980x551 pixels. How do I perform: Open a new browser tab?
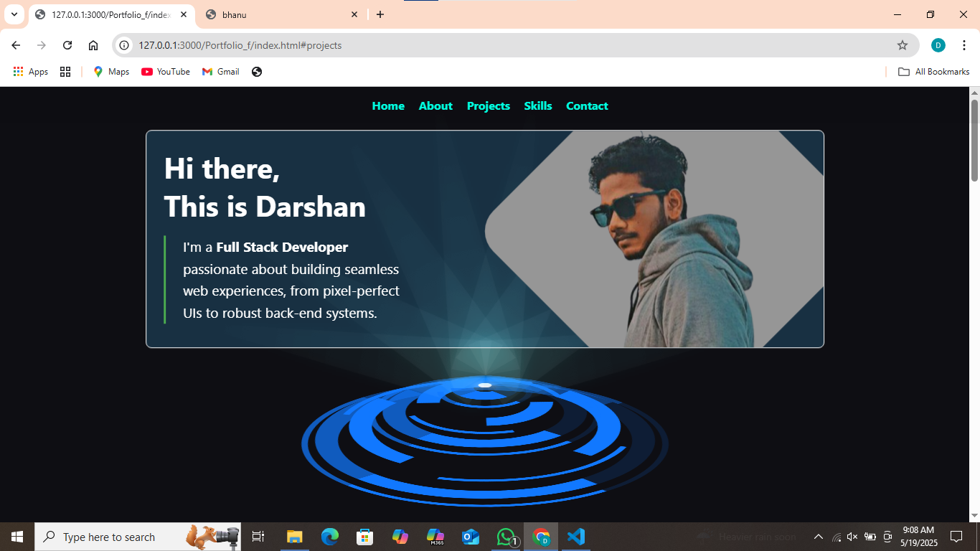[x=380, y=14]
